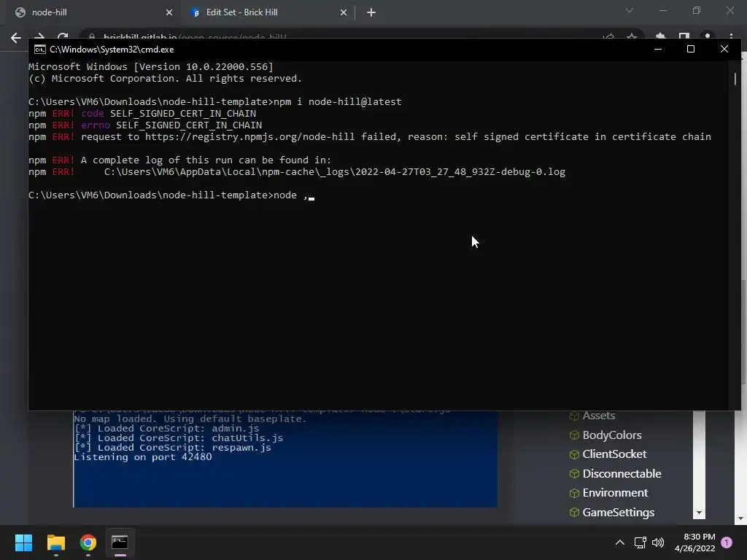747x560 pixels.
Task: Close the Edit Set - Brick Hill tab
Action: pyautogui.click(x=344, y=13)
